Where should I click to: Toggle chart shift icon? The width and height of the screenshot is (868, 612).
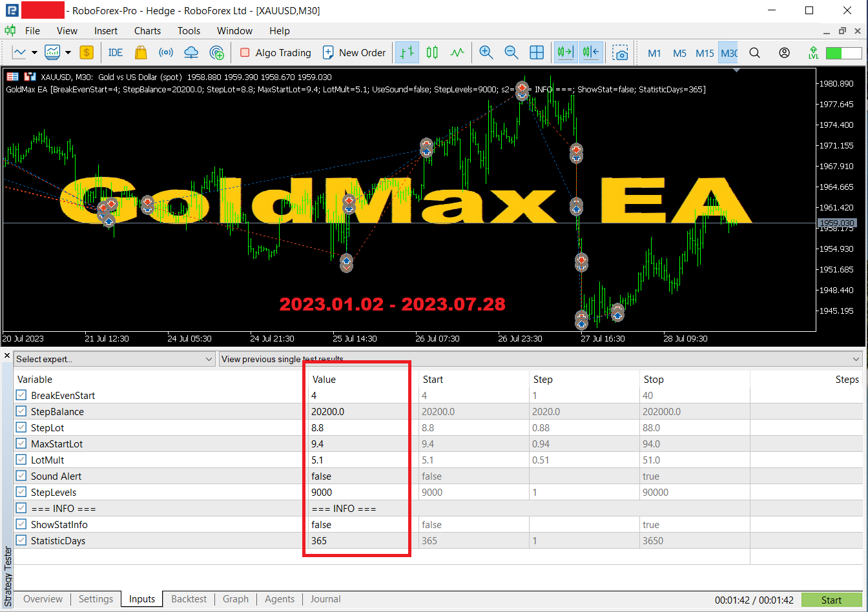point(591,52)
